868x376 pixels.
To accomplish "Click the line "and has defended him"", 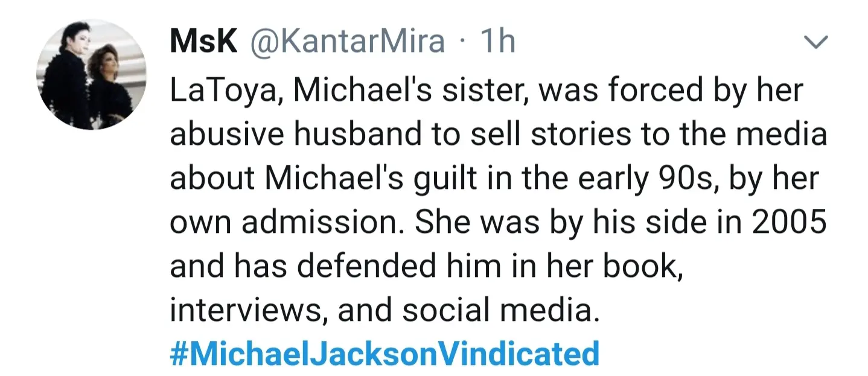I will tap(426, 267).
